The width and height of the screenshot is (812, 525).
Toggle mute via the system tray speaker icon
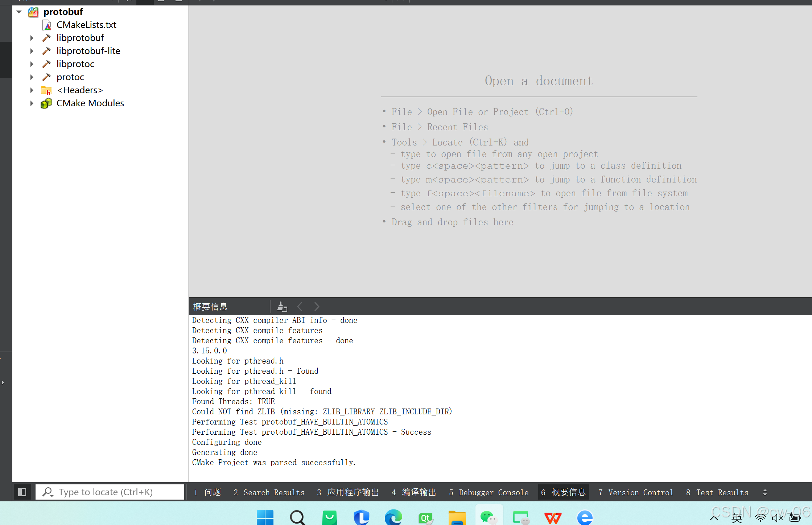coord(777,518)
